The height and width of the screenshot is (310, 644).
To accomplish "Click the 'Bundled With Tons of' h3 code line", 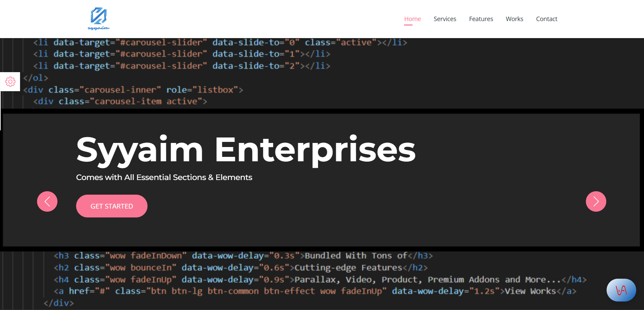I will tap(243, 256).
